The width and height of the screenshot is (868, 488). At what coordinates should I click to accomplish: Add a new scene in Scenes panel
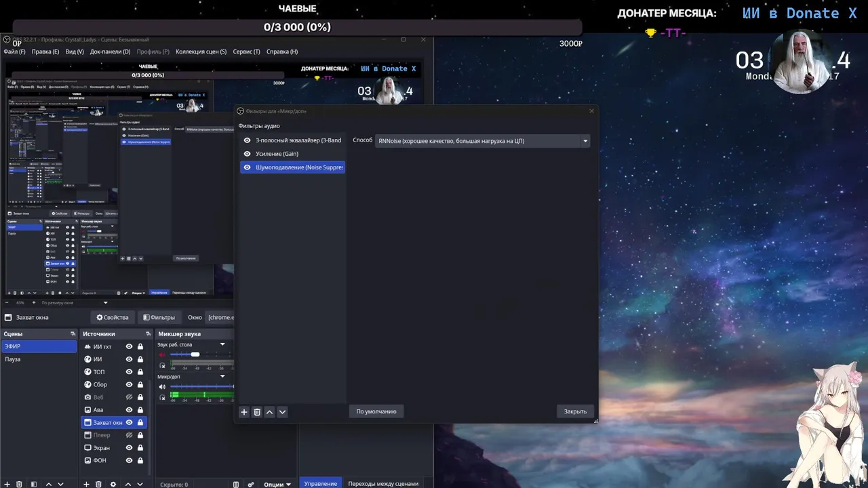[x=8, y=484]
